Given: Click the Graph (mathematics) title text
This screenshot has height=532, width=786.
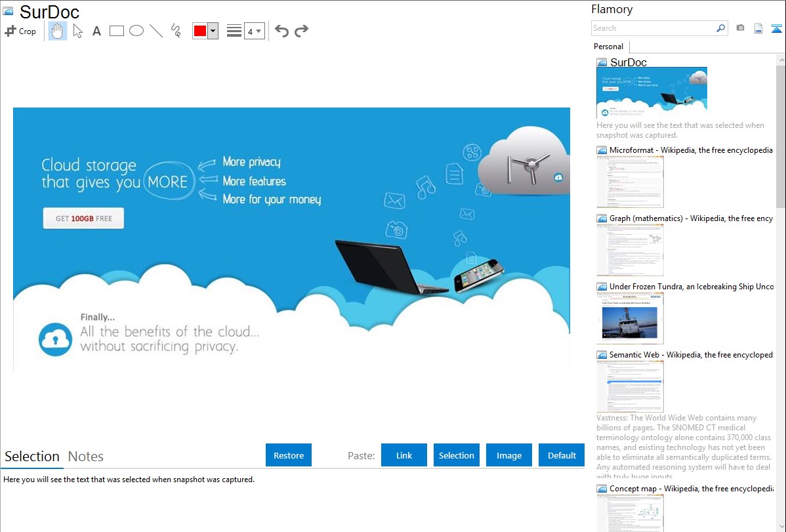Looking at the screenshot, I should coord(691,218).
